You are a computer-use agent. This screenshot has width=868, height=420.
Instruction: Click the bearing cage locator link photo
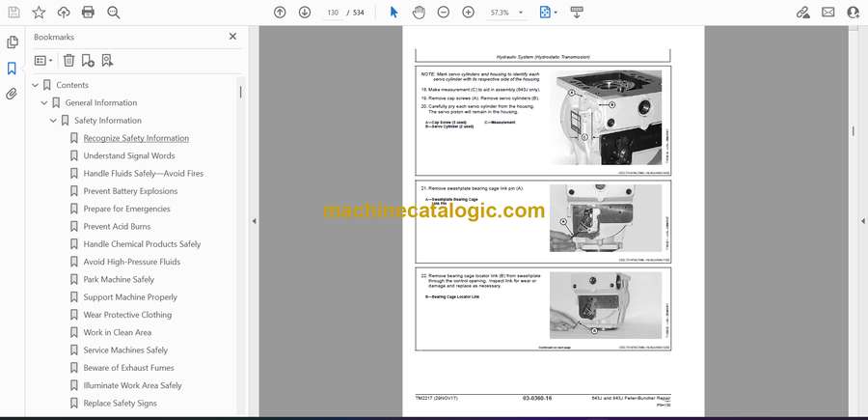tap(605, 305)
